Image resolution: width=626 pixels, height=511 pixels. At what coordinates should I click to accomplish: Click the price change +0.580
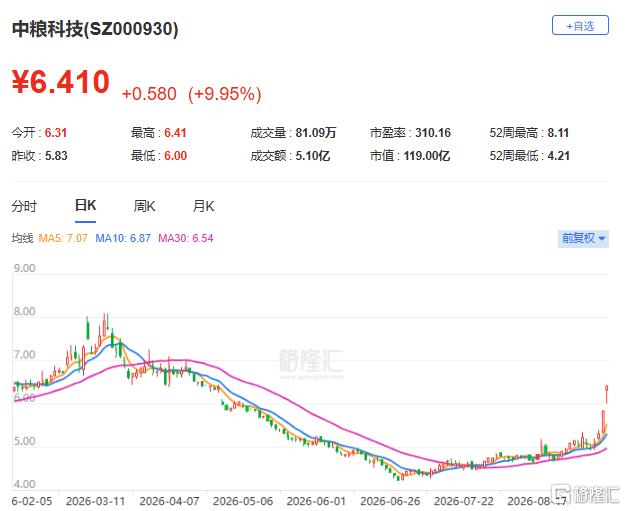pyautogui.click(x=149, y=94)
